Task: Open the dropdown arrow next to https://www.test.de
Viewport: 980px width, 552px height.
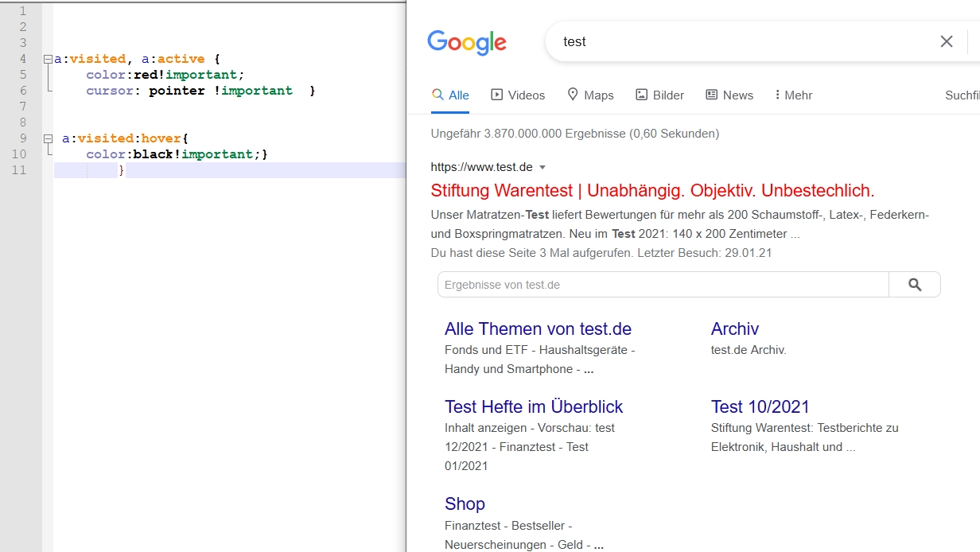Action: 542,167
